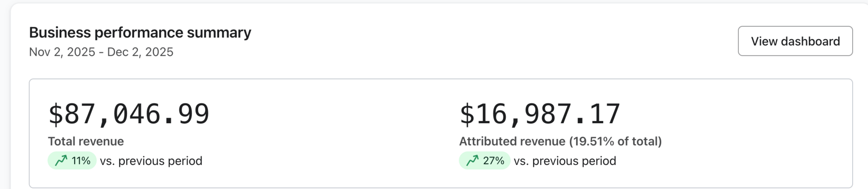Click the 27% percentage text

(493, 161)
